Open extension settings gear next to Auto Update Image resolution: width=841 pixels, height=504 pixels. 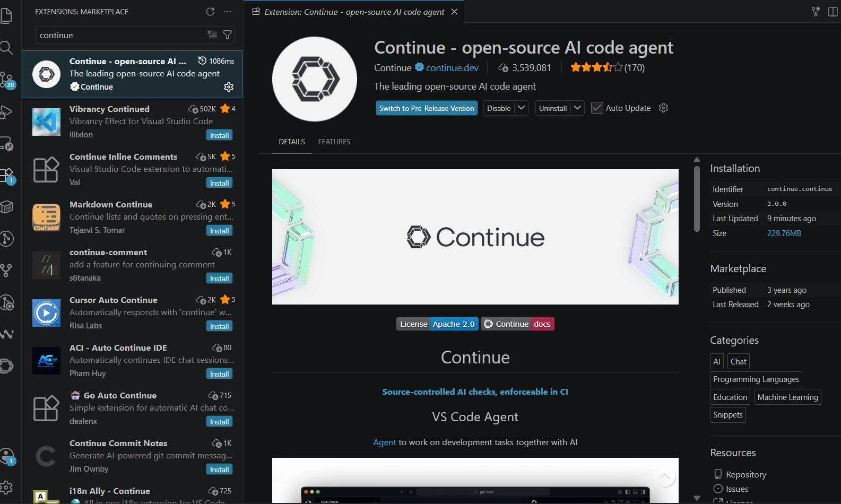coord(663,108)
